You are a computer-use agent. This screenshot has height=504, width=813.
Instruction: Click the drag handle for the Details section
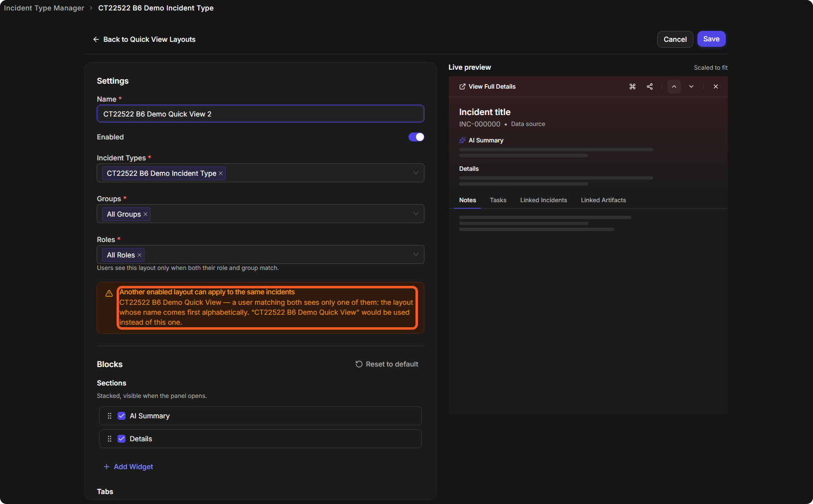click(110, 439)
